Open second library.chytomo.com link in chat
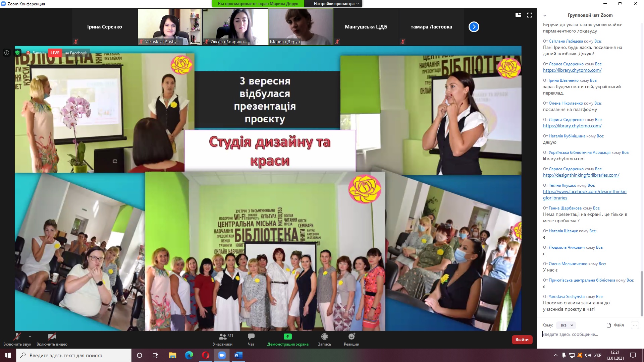 572,126
